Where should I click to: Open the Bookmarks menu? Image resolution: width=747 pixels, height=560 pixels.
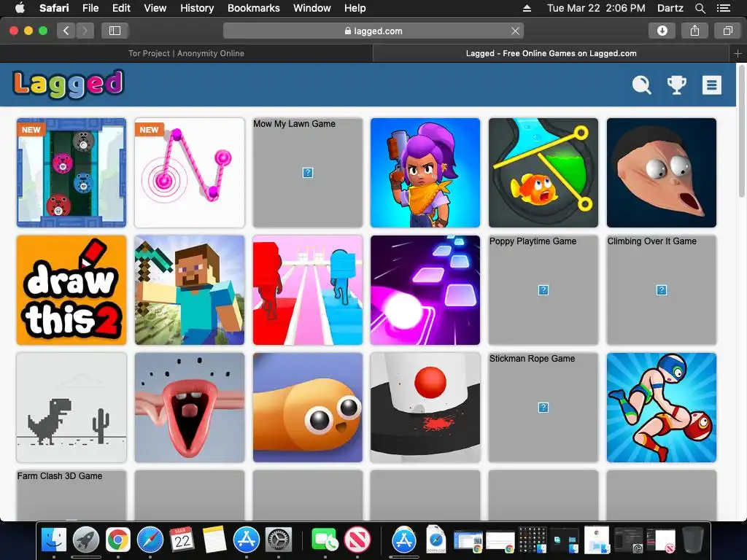click(253, 8)
